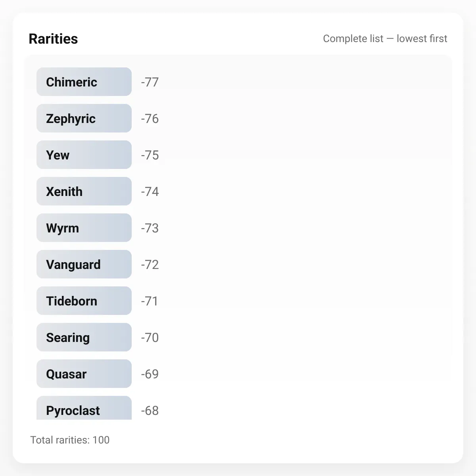476x476 pixels.
Task: Pick the Tideborn rarity entry
Action: pyautogui.click(x=84, y=301)
